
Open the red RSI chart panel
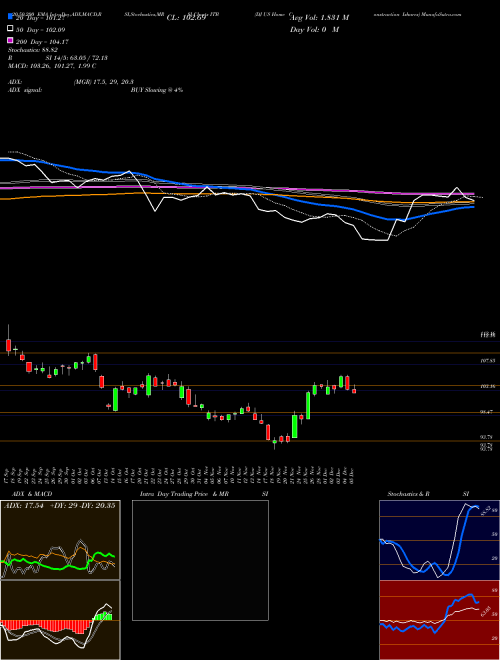pyautogui.click(x=439, y=620)
